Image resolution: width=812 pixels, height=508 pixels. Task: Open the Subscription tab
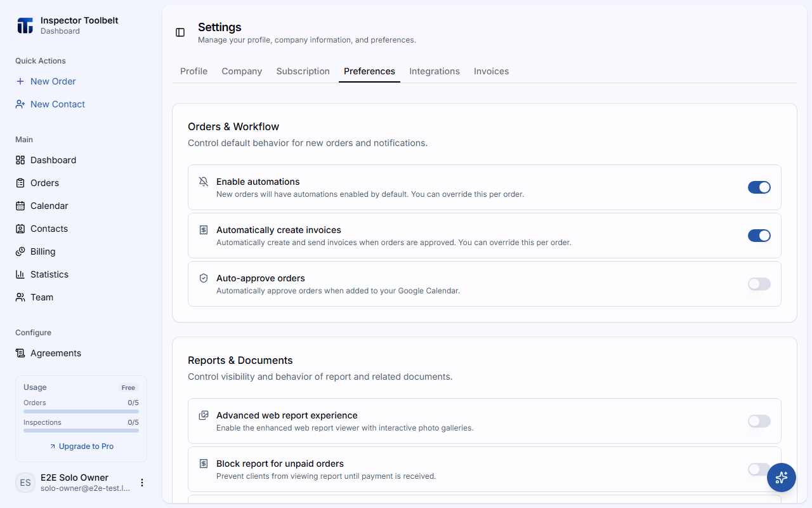303,71
